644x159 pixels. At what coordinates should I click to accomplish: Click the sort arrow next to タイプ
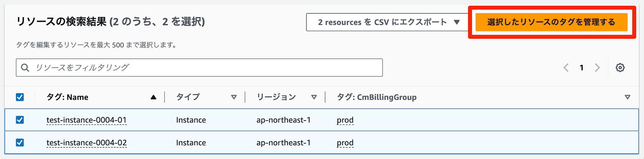pyautogui.click(x=234, y=97)
